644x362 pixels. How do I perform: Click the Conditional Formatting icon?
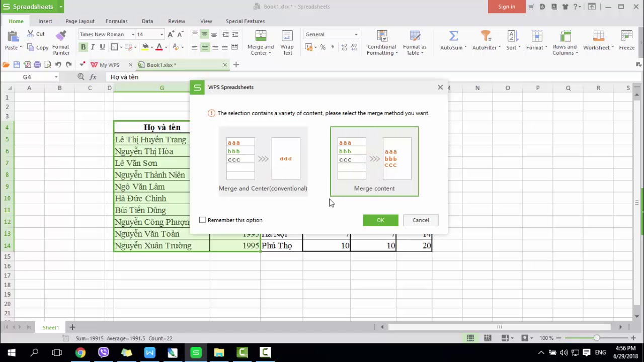point(382,36)
